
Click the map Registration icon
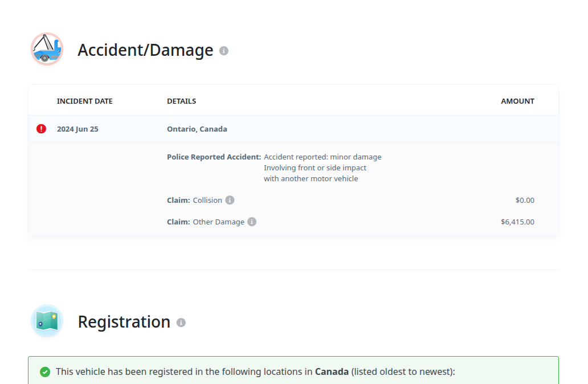click(x=47, y=321)
